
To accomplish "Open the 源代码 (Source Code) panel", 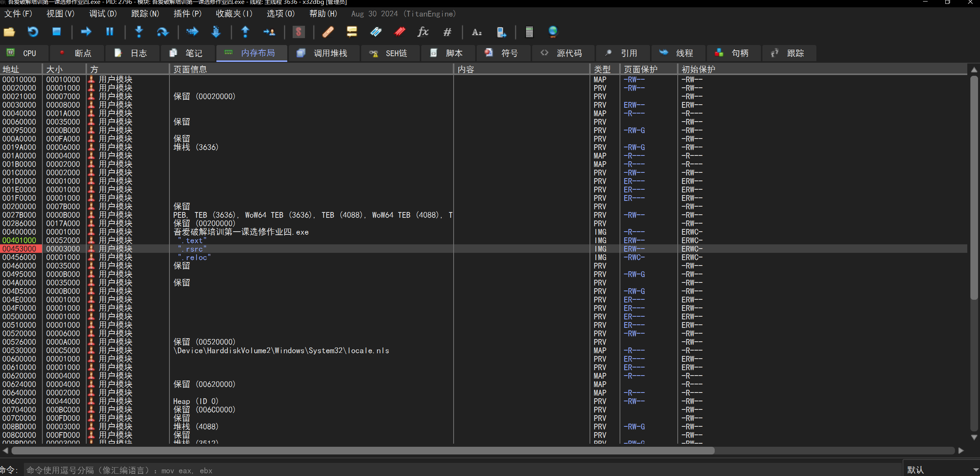I will (x=564, y=53).
